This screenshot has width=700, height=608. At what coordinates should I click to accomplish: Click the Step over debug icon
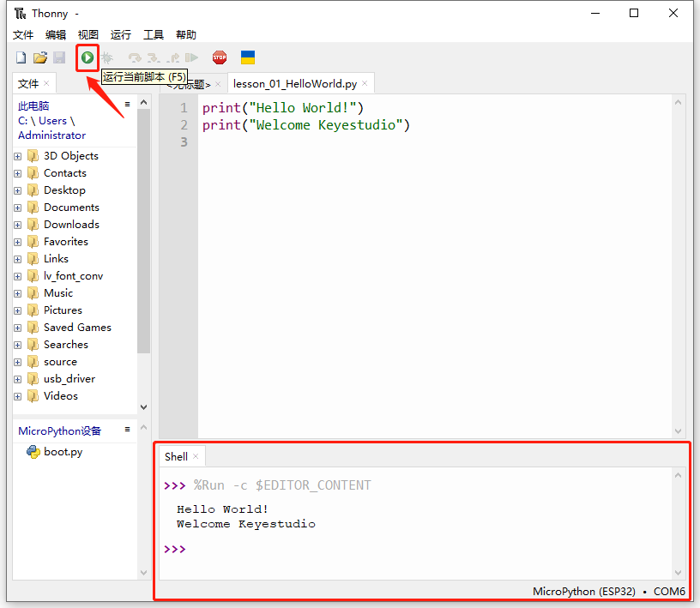coord(135,57)
